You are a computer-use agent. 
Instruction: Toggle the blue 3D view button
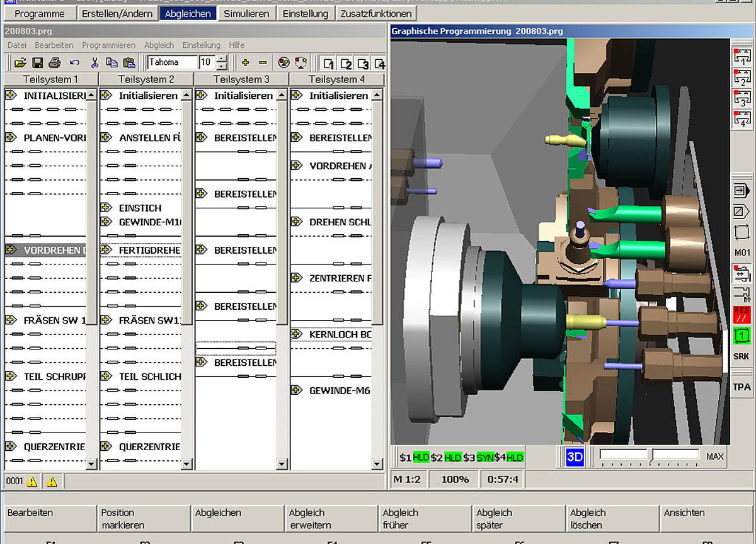click(x=575, y=457)
